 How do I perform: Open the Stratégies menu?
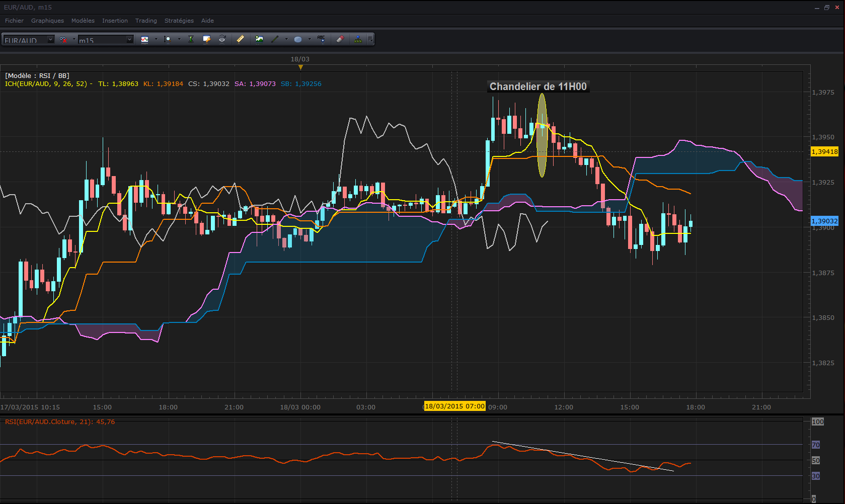(x=179, y=21)
